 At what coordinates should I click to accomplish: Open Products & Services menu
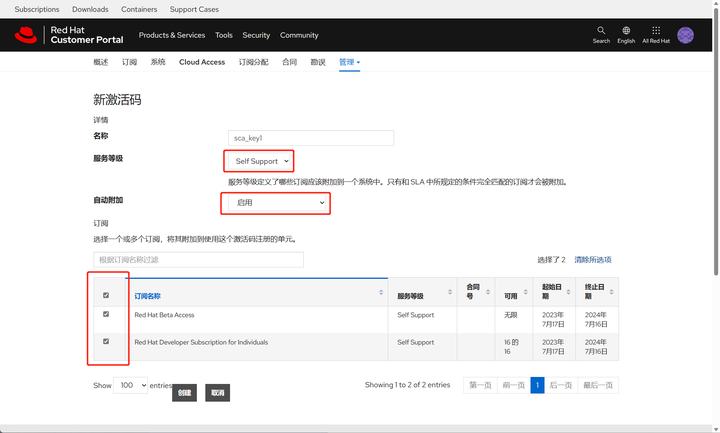pos(172,35)
